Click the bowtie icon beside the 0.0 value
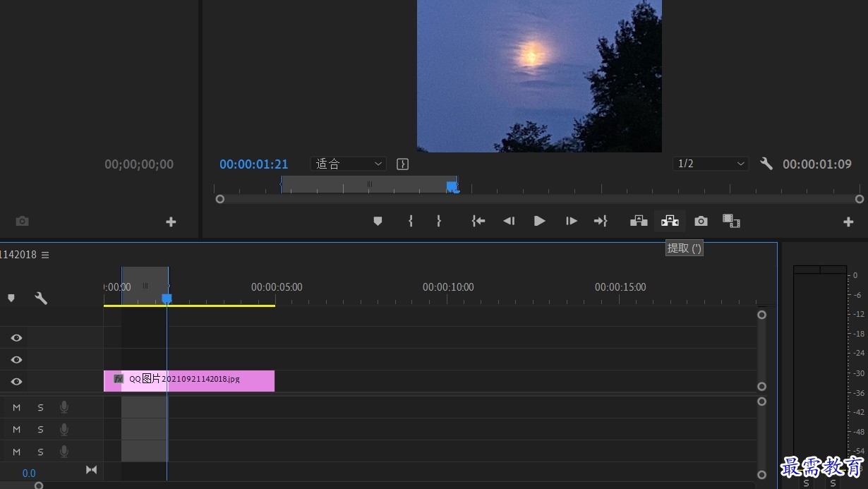 pos(91,470)
